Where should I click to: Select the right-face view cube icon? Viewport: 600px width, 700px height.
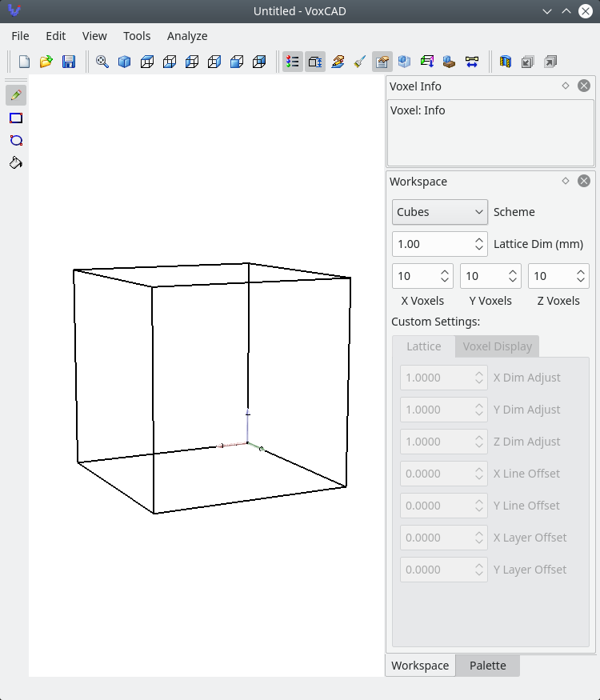pos(214,62)
